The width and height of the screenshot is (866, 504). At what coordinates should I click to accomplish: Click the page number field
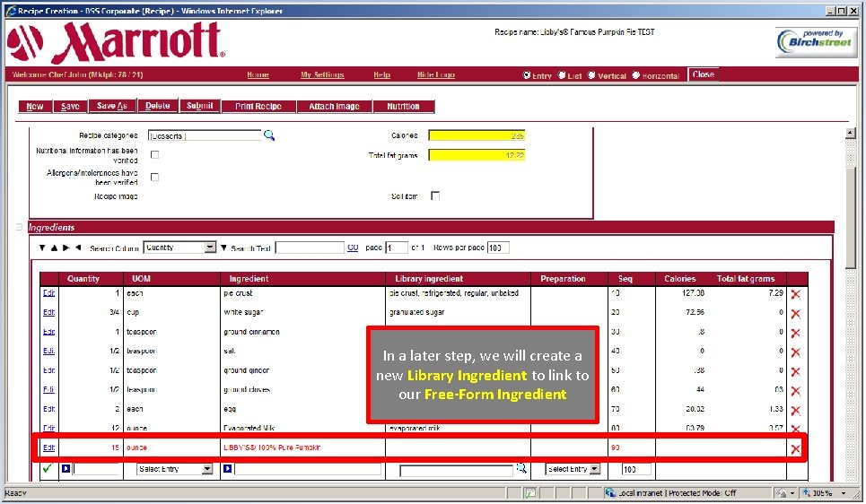click(x=396, y=248)
